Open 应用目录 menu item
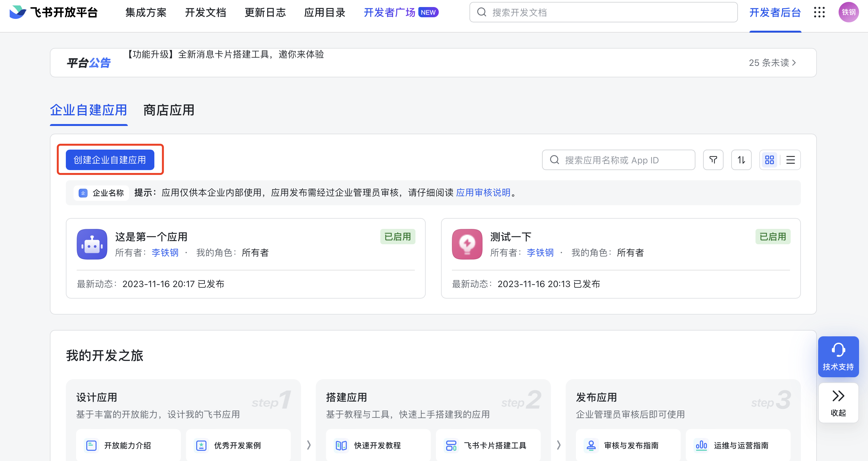 point(325,12)
